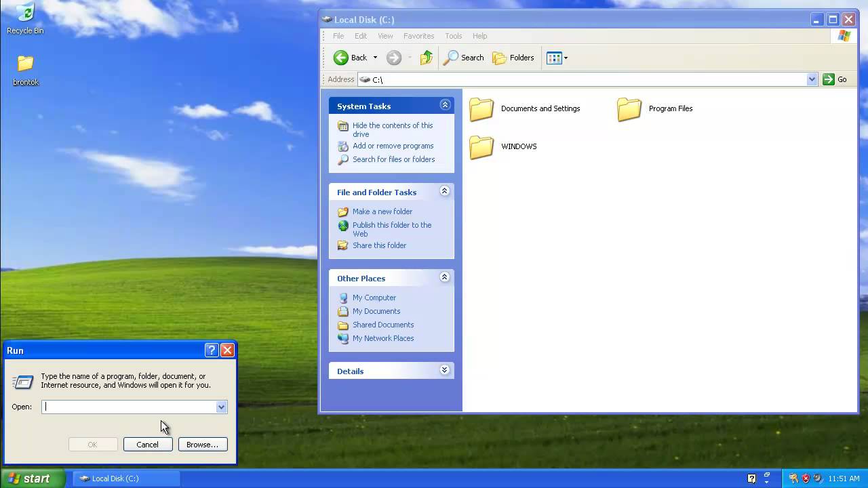868x488 pixels.
Task: Open Shared Documents from Other Places
Action: [x=383, y=325]
